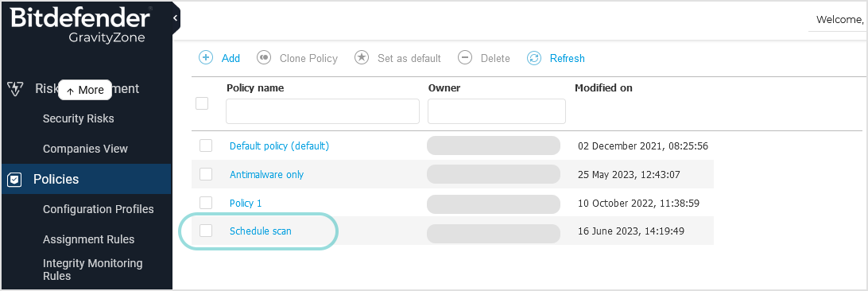Sort by Owner column header

click(x=444, y=88)
